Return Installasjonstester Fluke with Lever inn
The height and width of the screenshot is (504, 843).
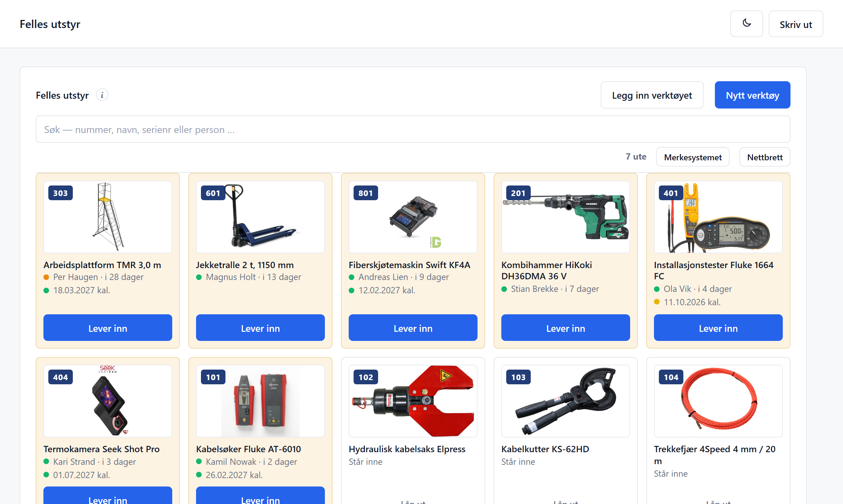pos(718,328)
